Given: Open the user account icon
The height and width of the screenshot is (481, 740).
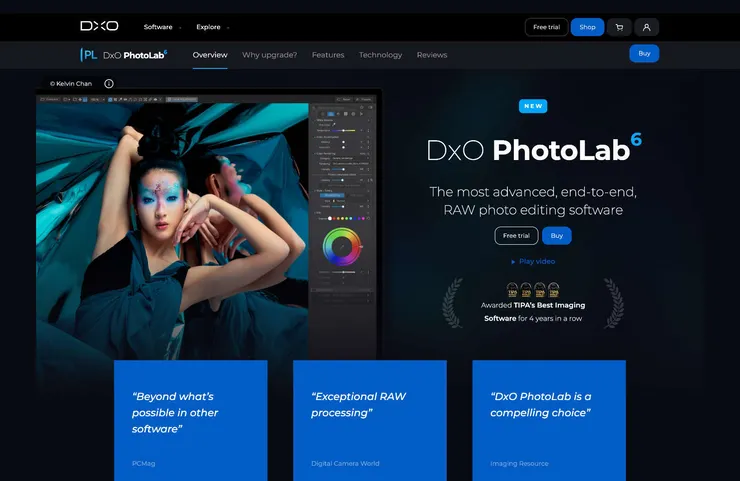Looking at the screenshot, I should tap(647, 27).
